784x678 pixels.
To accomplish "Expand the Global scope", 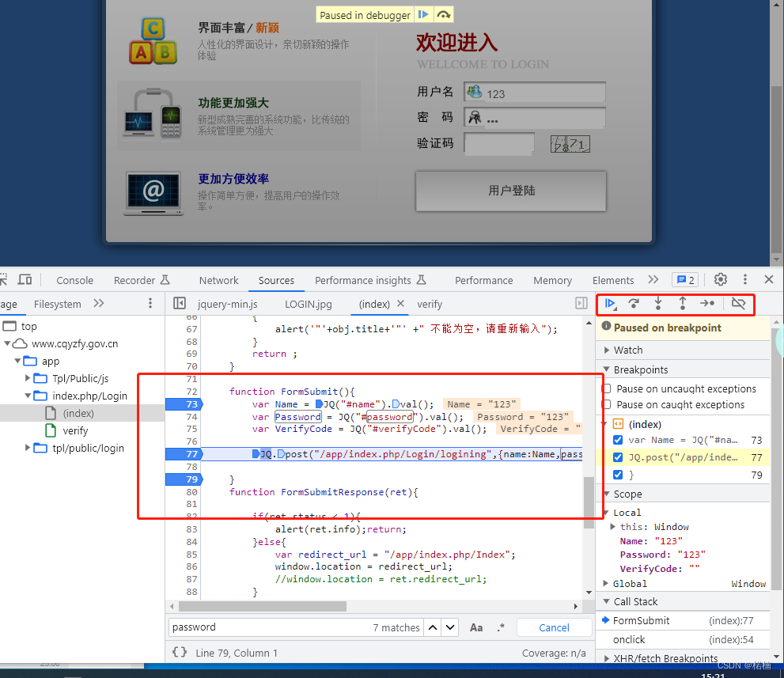I will point(606,584).
